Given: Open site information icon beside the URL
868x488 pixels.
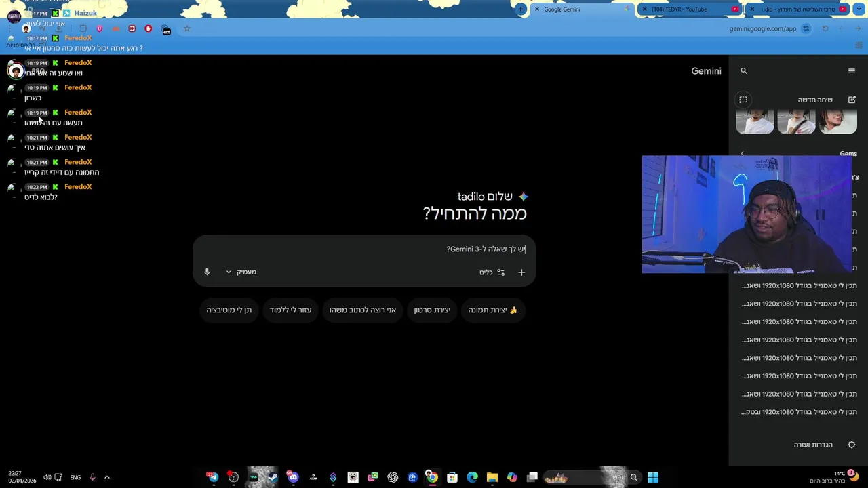Looking at the screenshot, I should tap(806, 28).
